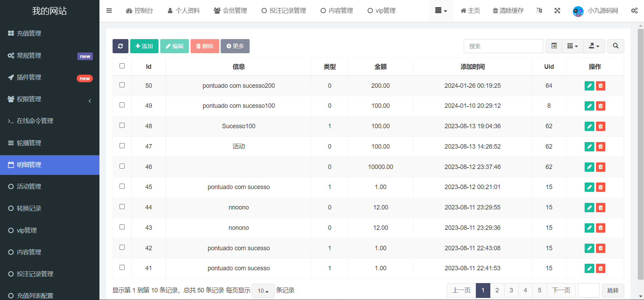Click the refresh table button
Screen dimensions: 644x300
coord(121,46)
